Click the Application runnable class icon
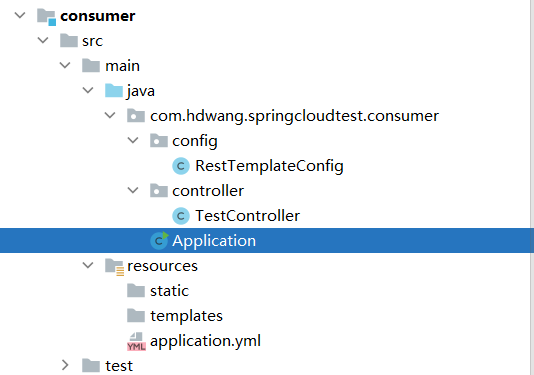 click(x=159, y=240)
